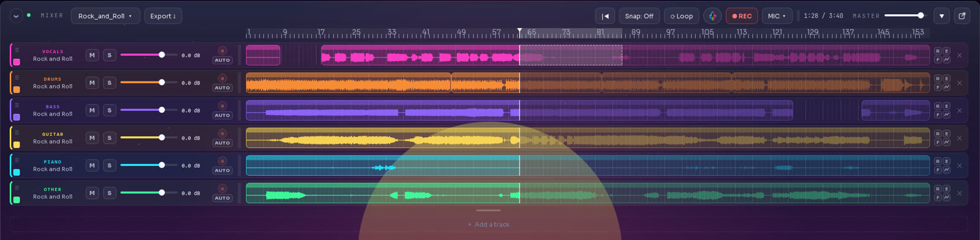This screenshot has height=240, width=980.
Task: Start recording with the REC button
Action: [742, 16]
